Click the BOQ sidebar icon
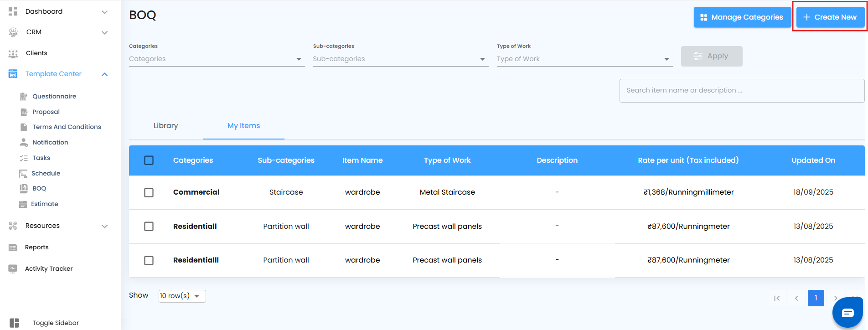The height and width of the screenshot is (330, 868). [x=24, y=188]
